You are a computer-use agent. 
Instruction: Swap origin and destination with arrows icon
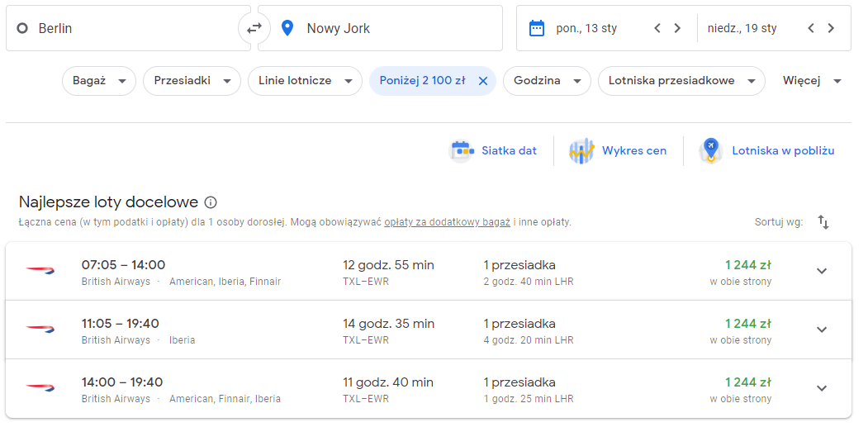254,28
